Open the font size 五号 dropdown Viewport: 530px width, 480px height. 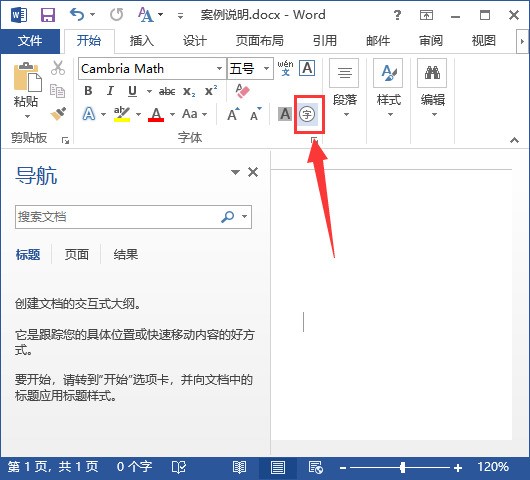tap(266, 69)
